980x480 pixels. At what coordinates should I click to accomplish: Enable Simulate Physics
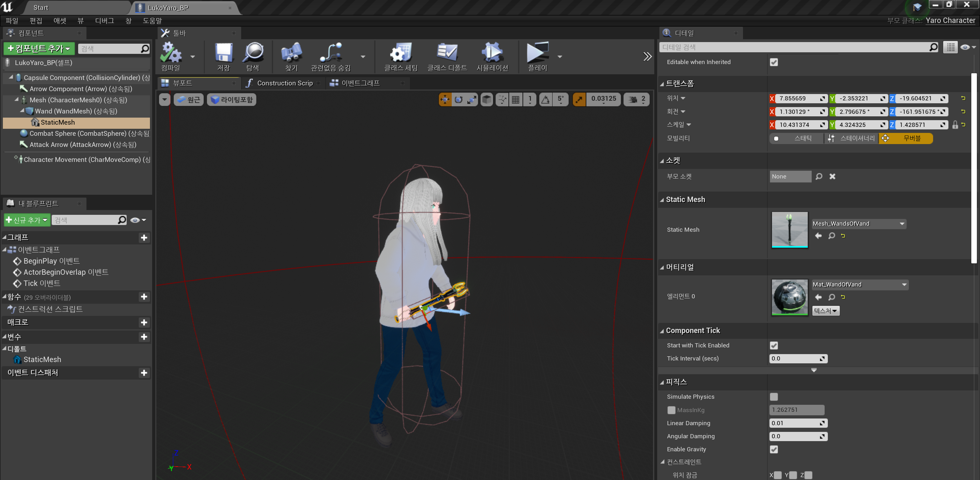[774, 396]
